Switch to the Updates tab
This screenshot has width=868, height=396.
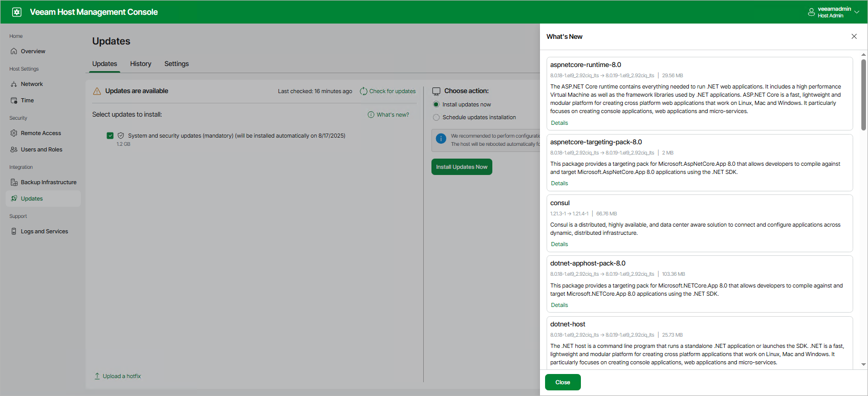coord(105,64)
